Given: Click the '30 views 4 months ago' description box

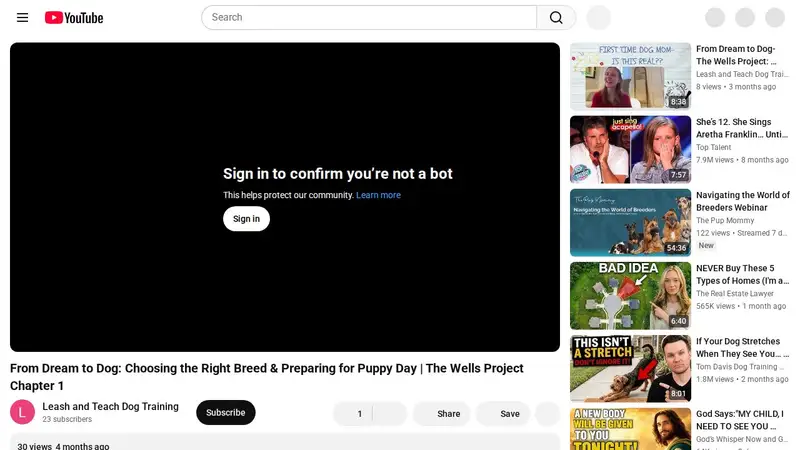Looking at the screenshot, I should 285,442.
